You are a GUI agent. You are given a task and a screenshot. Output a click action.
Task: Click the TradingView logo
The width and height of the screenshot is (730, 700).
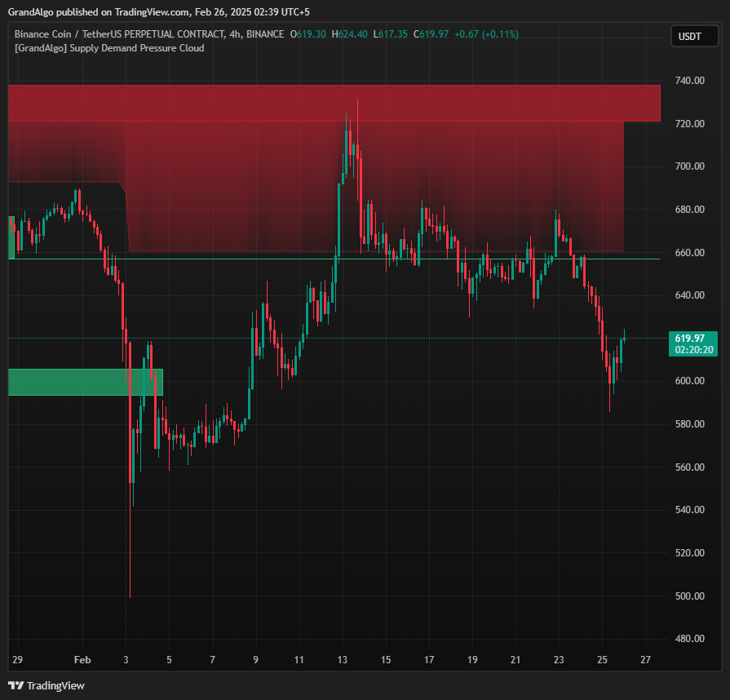click(46, 685)
